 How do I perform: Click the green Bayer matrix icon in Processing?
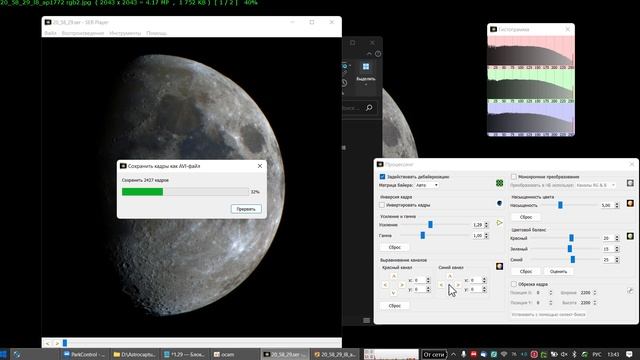pos(499,183)
